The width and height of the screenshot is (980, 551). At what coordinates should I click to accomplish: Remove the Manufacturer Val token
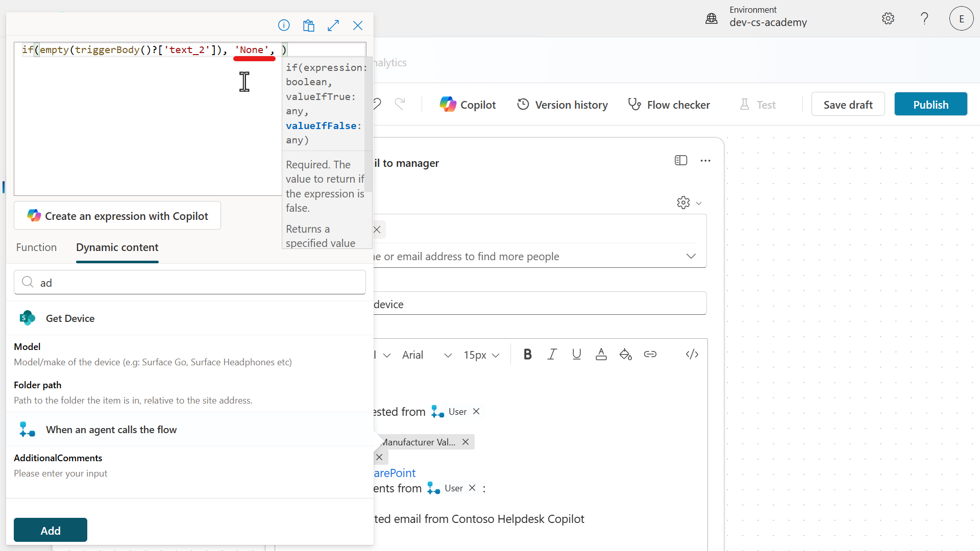(x=465, y=442)
